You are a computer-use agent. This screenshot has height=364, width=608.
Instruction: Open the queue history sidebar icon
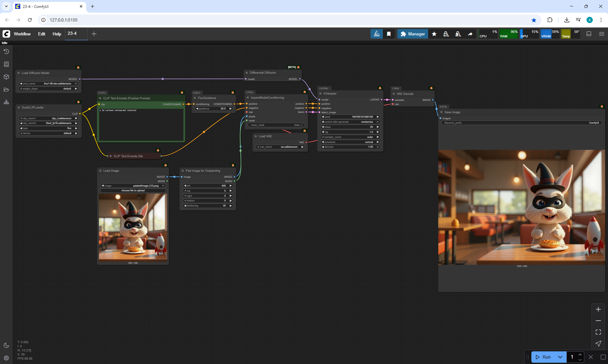pos(6,52)
